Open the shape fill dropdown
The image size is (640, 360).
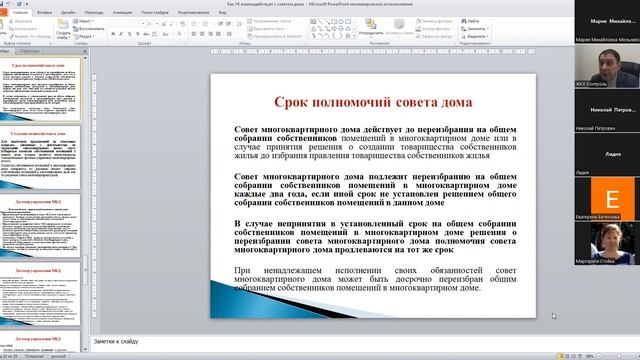(x=434, y=21)
